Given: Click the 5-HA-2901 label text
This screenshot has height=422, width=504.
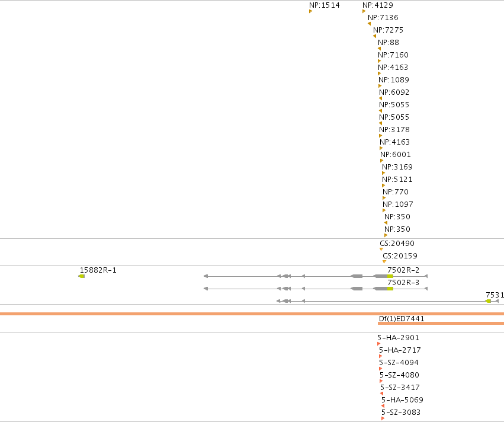Looking at the screenshot, I should coord(398,338).
